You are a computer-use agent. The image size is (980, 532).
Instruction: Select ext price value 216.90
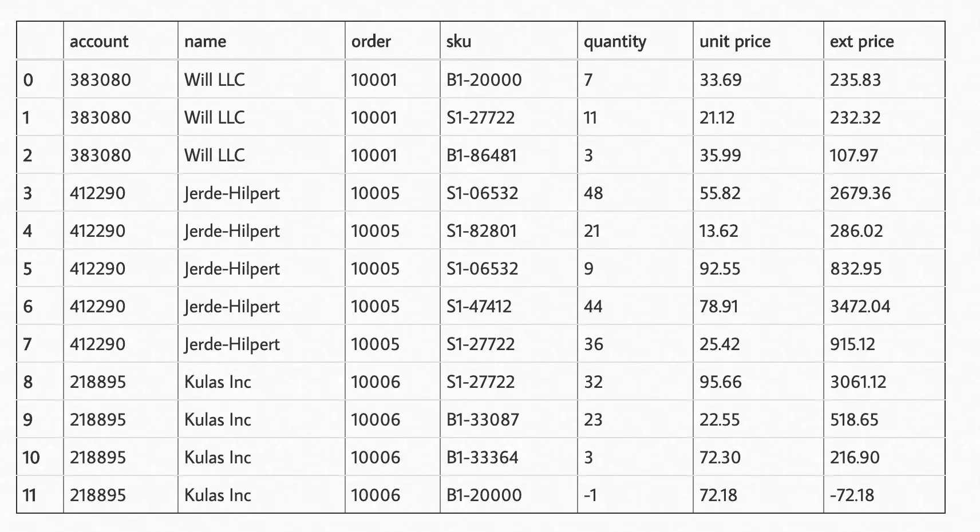pyautogui.click(x=855, y=457)
